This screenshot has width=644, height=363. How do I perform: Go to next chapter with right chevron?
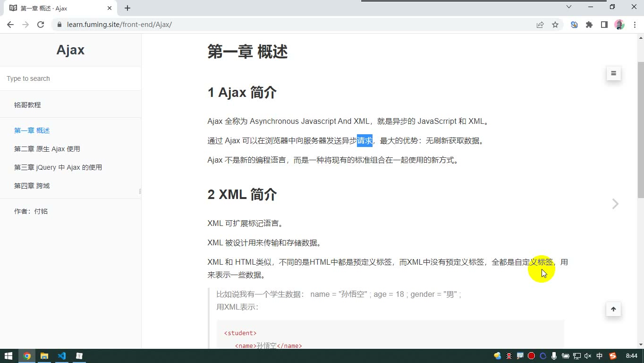click(x=615, y=204)
